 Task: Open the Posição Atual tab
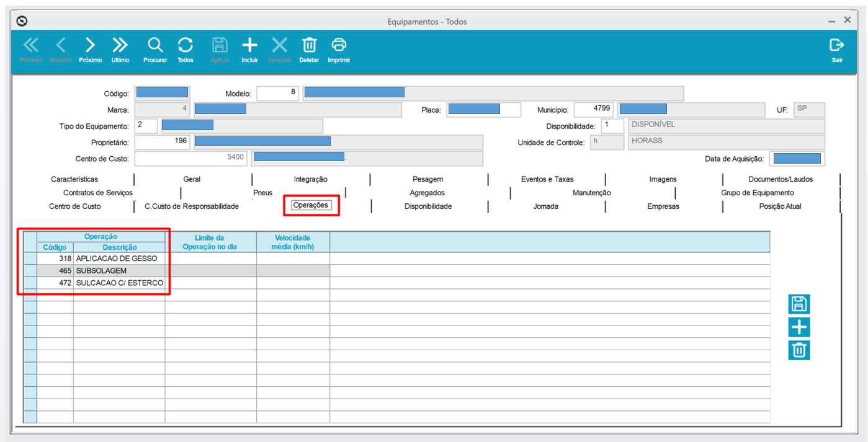click(781, 206)
